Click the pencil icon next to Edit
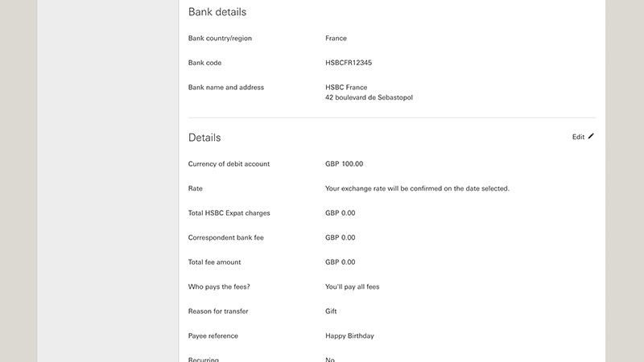 pos(591,136)
